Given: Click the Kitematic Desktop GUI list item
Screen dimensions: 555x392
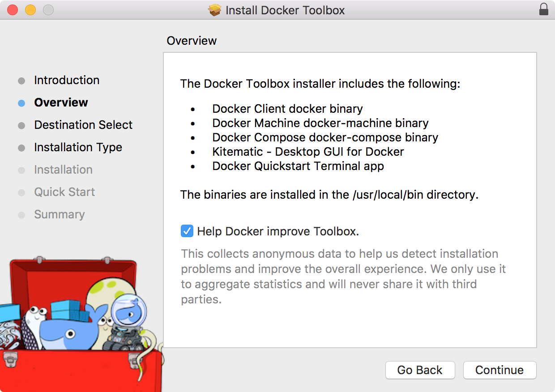Looking at the screenshot, I should coord(308,152).
